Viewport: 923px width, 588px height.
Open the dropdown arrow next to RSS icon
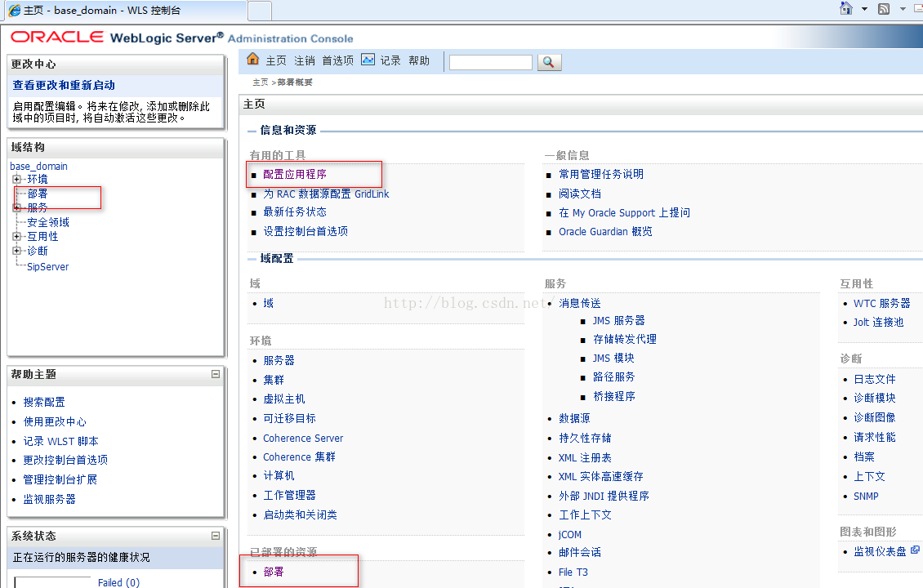tap(903, 9)
